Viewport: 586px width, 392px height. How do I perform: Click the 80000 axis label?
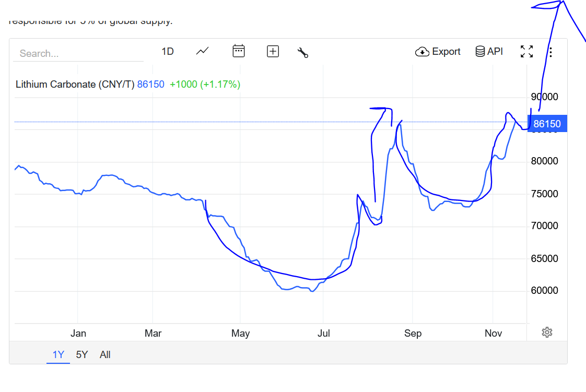click(545, 161)
